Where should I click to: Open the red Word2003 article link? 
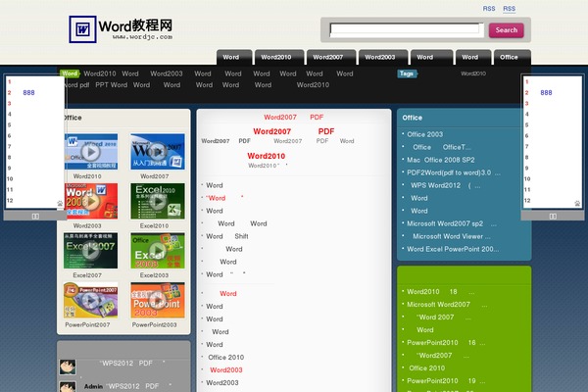(x=226, y=369)
